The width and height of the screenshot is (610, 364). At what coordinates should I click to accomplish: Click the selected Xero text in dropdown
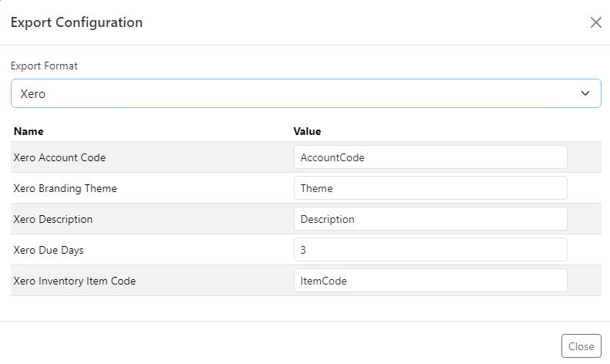point(32,94)
